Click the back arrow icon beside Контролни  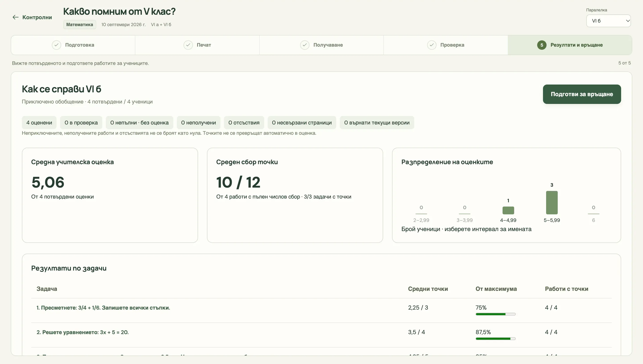coord(15,17)
